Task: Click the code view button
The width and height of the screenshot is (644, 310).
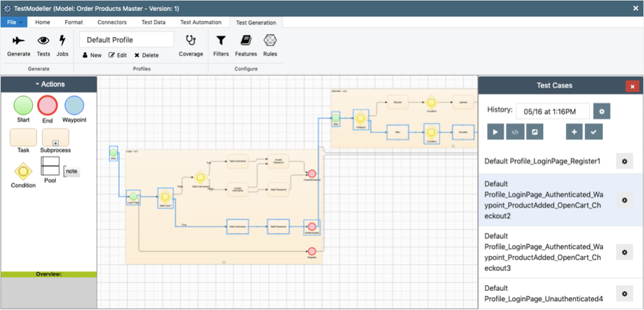Action: click(x=515, y=132)
